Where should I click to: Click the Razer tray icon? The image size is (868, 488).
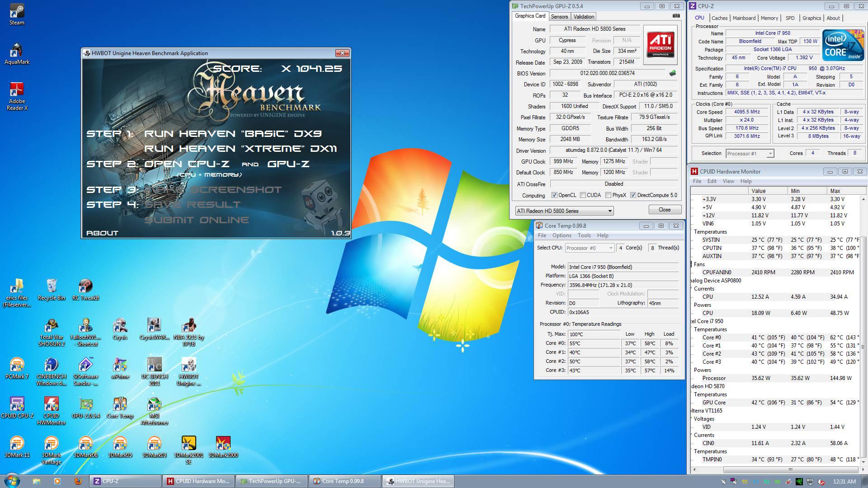800,481
